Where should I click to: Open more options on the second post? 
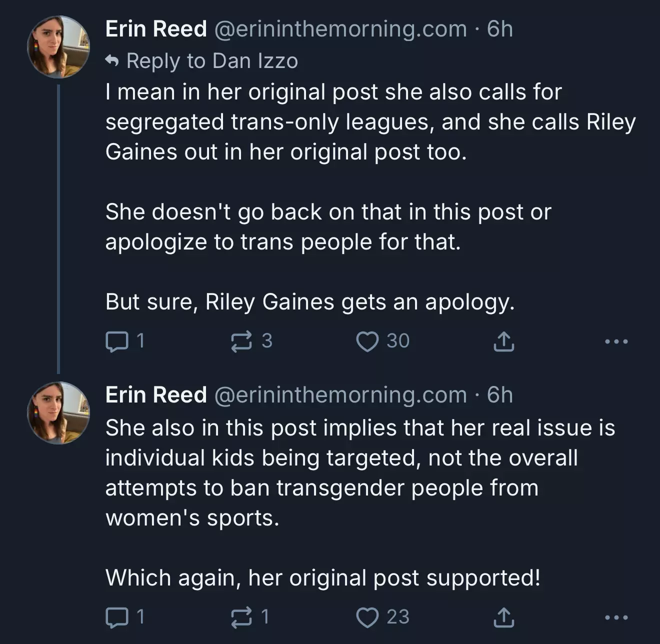616,617
